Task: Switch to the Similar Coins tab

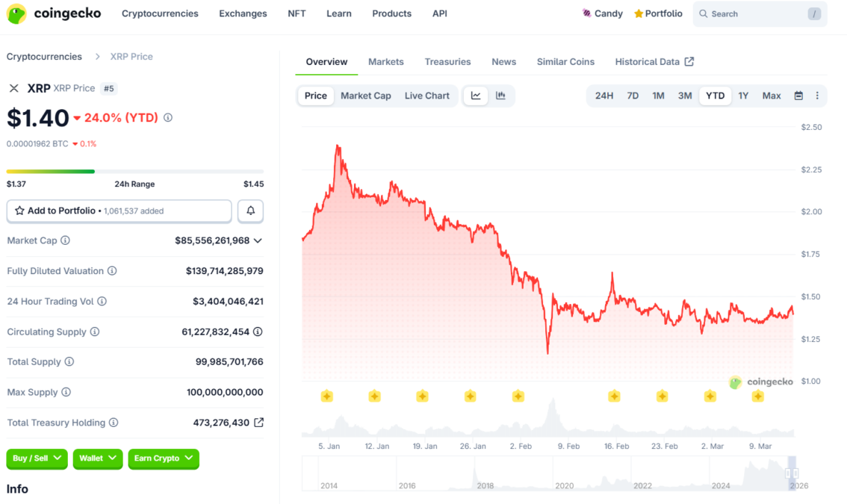Action: pos(565,61)
